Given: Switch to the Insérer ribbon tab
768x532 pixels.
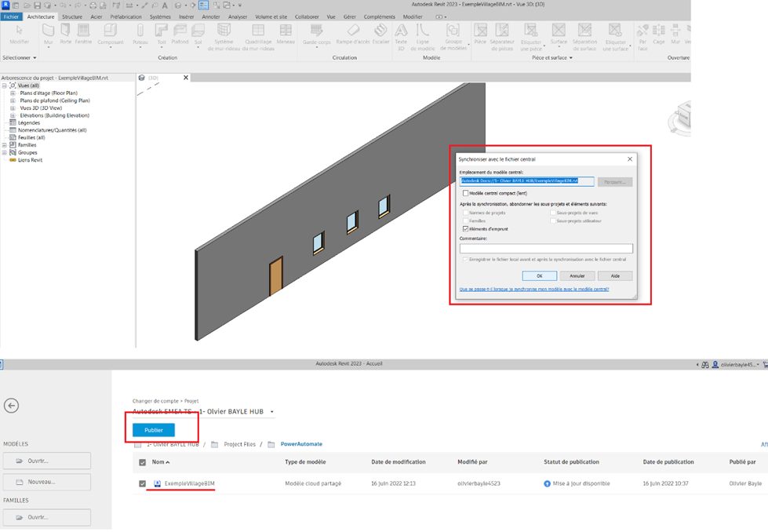Looking at the screenshot, I should (x=186, y=16).
